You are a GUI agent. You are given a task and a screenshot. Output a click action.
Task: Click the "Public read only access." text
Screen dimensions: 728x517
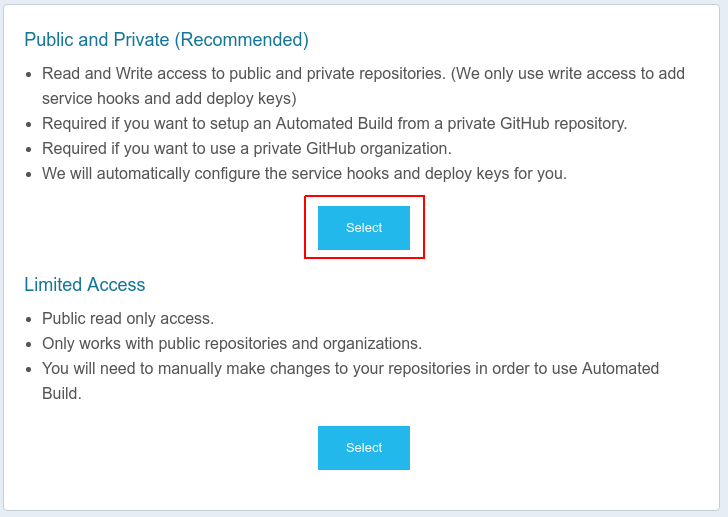tap(128, 319)
